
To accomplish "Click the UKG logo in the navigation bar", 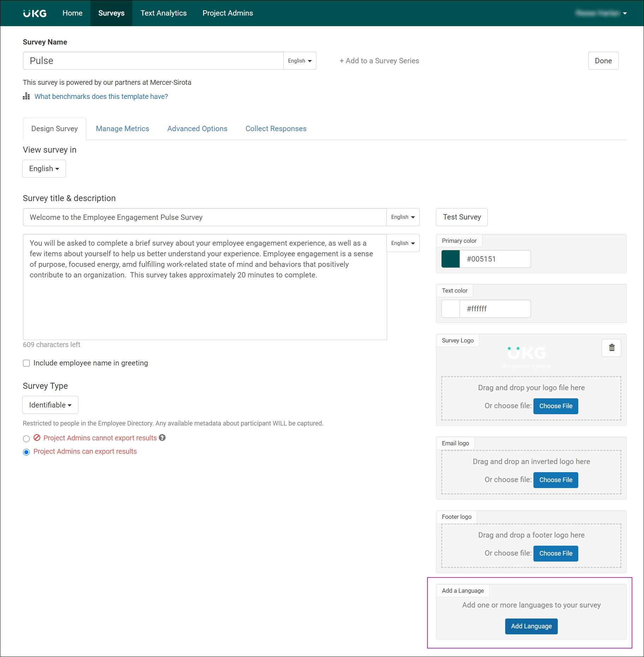I will tap(35, 13).
